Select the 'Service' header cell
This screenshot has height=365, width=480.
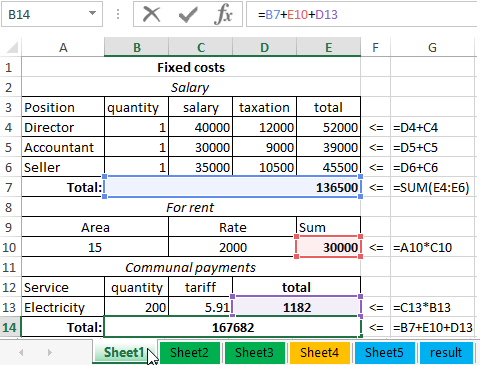tap(63, 287)
